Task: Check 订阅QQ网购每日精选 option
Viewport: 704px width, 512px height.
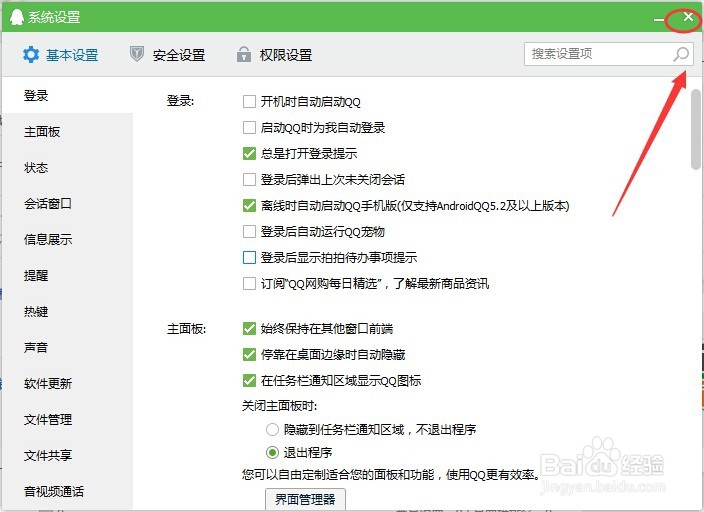Action: [x=249, y=283]
